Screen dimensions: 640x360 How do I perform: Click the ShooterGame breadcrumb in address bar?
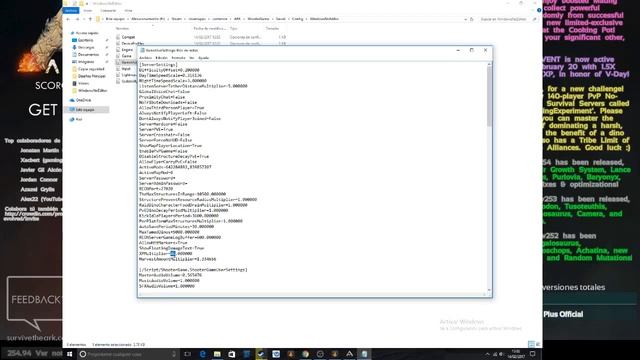pyautogui.click(x=258, y=19)
